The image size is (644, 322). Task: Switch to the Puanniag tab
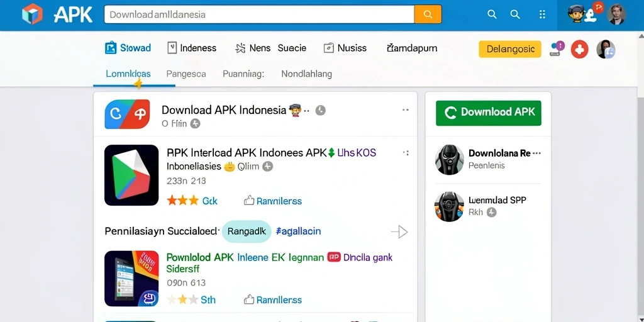[x=243, y=74]
